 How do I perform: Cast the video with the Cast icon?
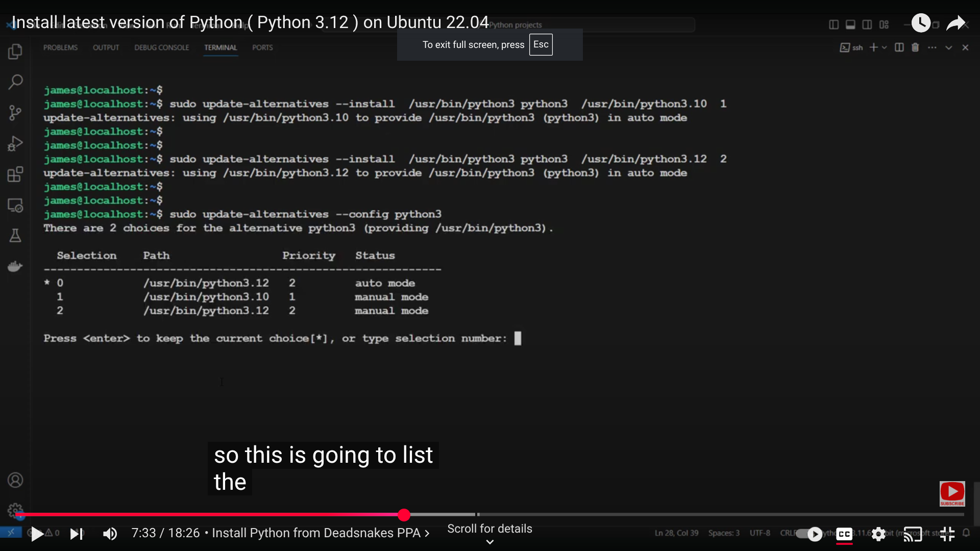(913, 534)
